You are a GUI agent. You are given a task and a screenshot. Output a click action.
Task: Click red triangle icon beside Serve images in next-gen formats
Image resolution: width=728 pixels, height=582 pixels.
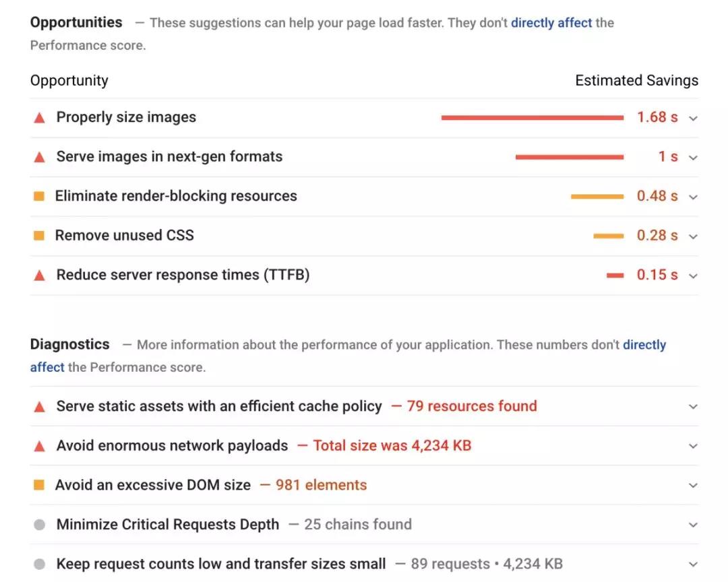point(39,157)
